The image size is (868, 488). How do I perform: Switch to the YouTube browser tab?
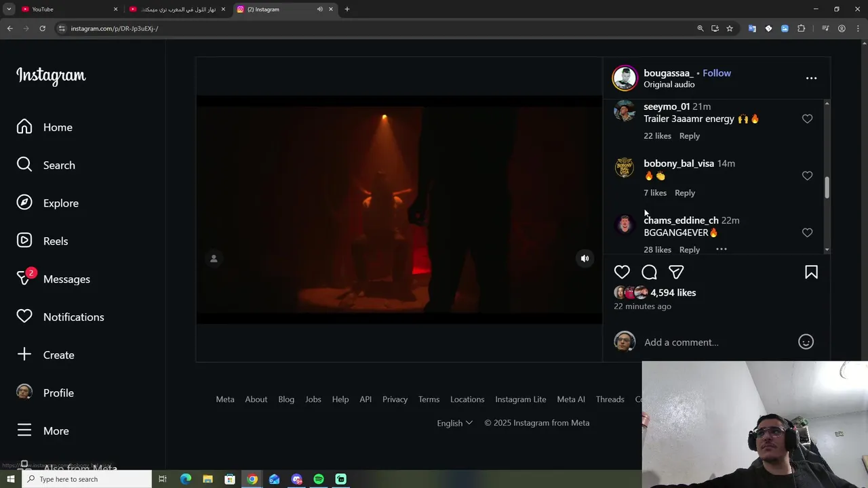pyautogui.click(x=68, y=9)
